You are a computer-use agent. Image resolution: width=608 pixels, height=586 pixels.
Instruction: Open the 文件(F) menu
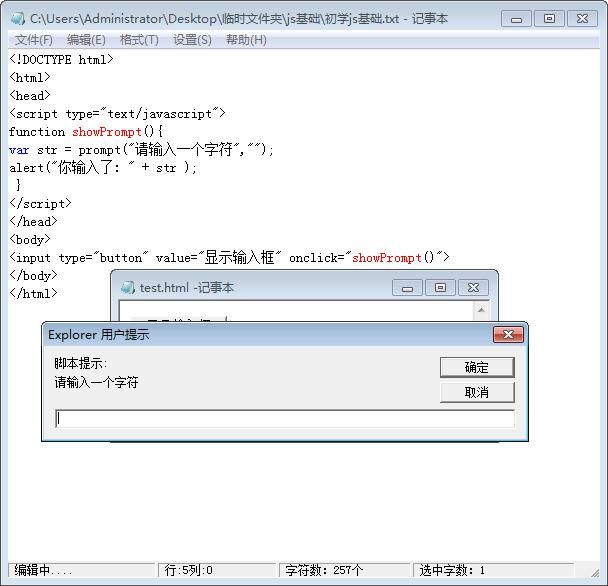33,40
